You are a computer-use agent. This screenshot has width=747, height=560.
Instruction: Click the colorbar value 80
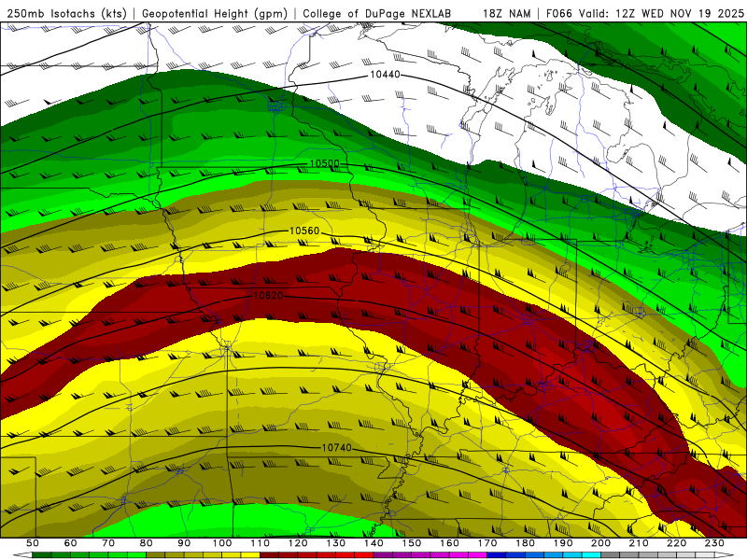tap(146, 543)
